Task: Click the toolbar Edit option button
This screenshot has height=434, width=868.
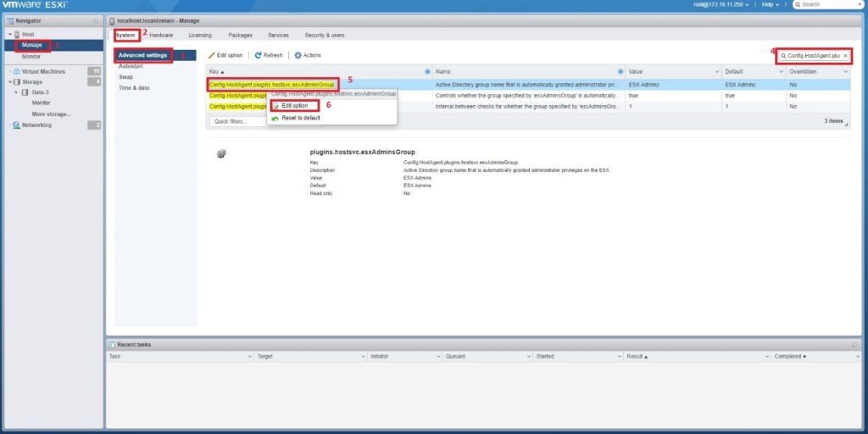Action: 225,55
